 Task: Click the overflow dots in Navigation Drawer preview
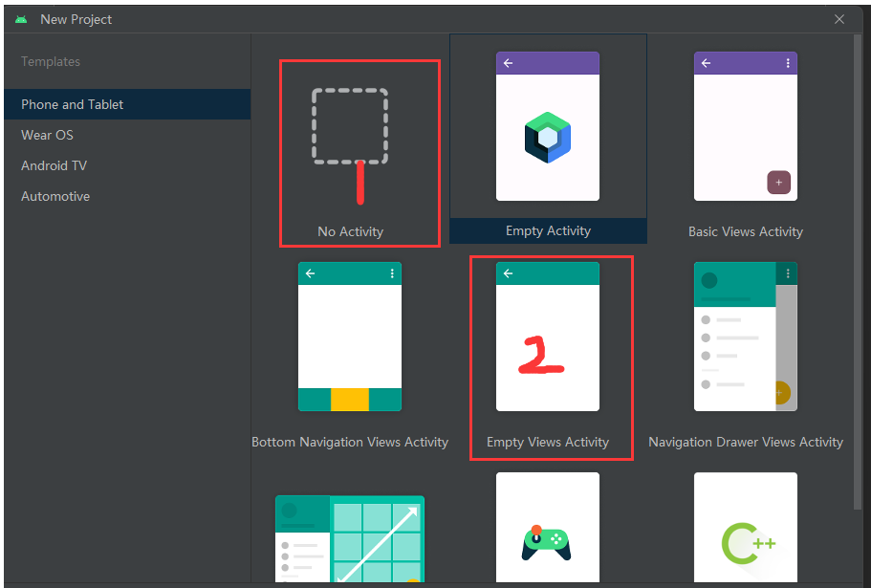(788, 273)
